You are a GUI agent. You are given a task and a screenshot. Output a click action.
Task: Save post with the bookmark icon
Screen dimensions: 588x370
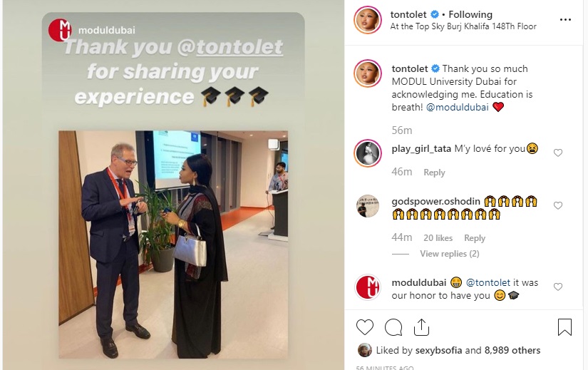(564, 327)
